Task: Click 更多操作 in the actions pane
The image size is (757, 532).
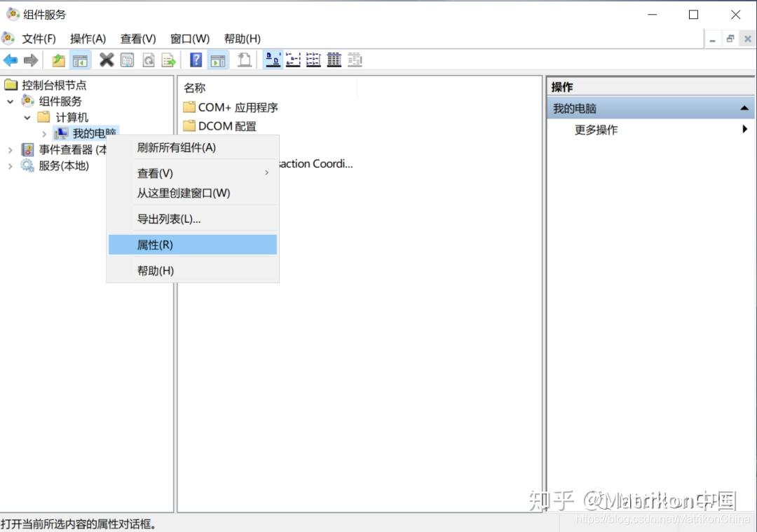Action: click(x=595, y=129)
